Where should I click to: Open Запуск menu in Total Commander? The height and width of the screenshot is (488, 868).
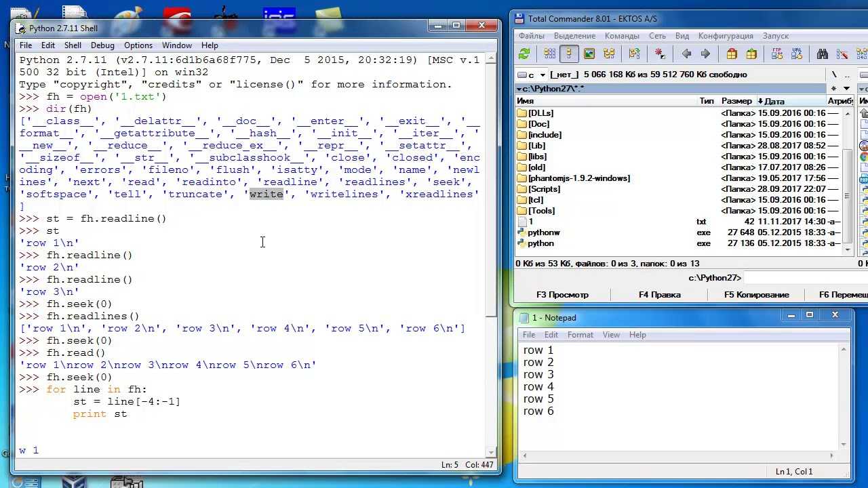click(775, 36)
